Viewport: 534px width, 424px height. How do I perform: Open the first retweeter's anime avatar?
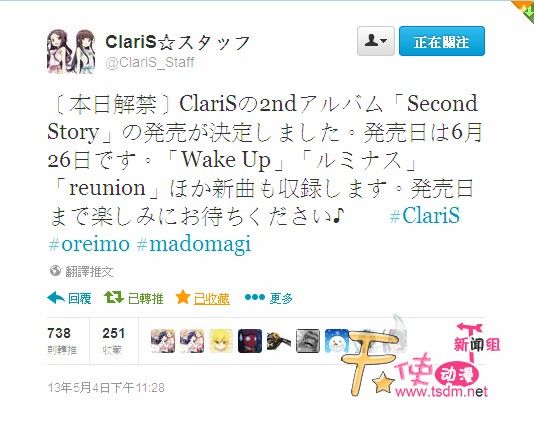click(163, 341)
